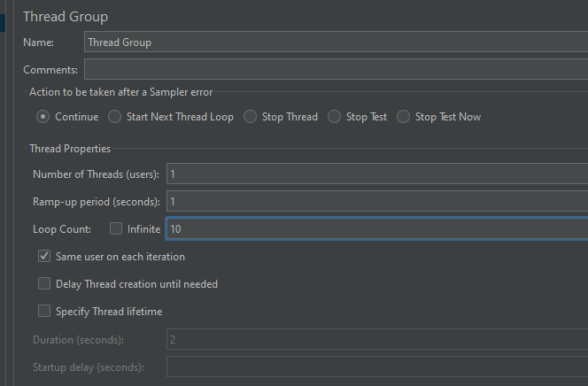588x386 pixels.
Task: Select the Continue radio button
Action: pyautogui.click(x=43, y=117)
